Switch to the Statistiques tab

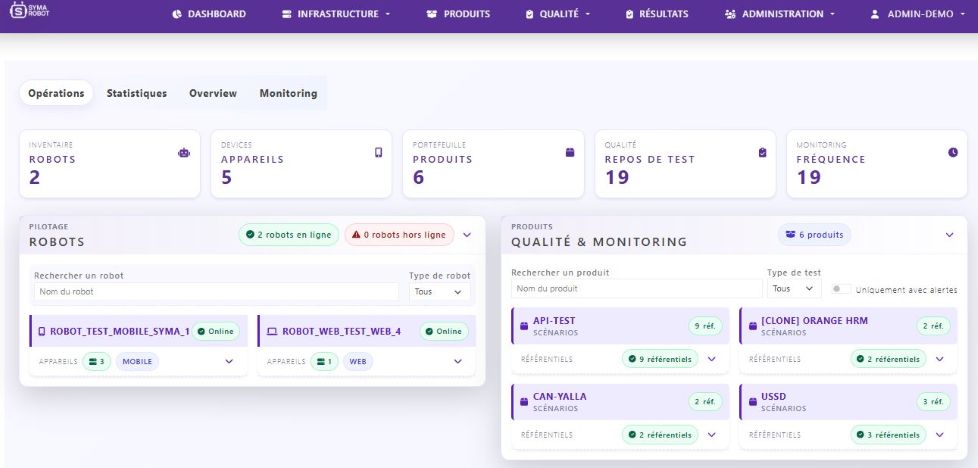pos(137,93)
